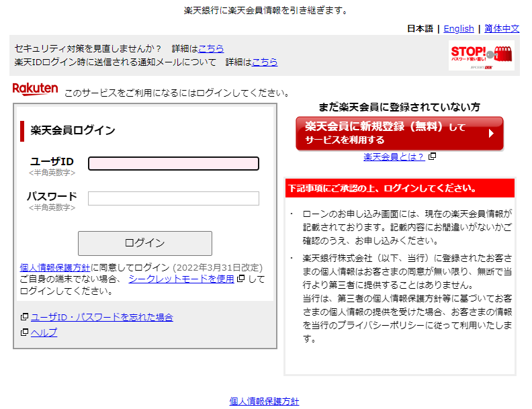Focus the ユーザID input field
This screenshot has width=532, height=409.
click(173, 163)
